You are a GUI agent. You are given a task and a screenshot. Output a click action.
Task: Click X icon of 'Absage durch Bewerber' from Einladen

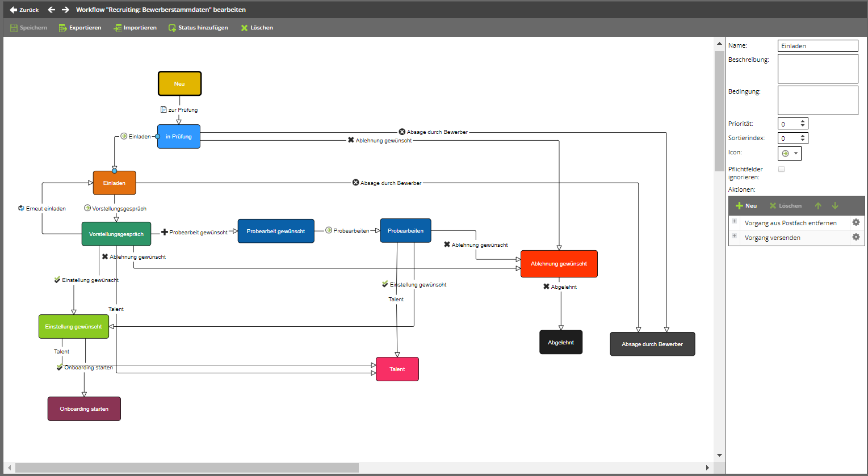click(x=356, y=183)
